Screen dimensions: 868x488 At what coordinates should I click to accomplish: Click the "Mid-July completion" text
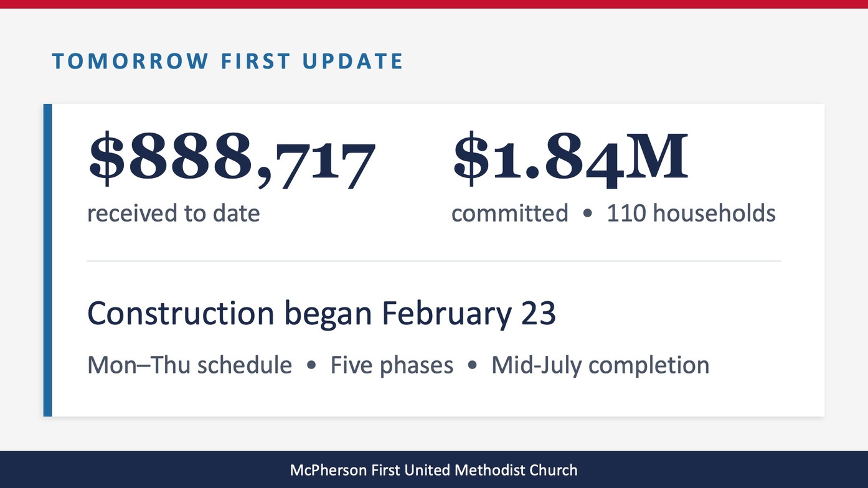(x=600, y=365)
